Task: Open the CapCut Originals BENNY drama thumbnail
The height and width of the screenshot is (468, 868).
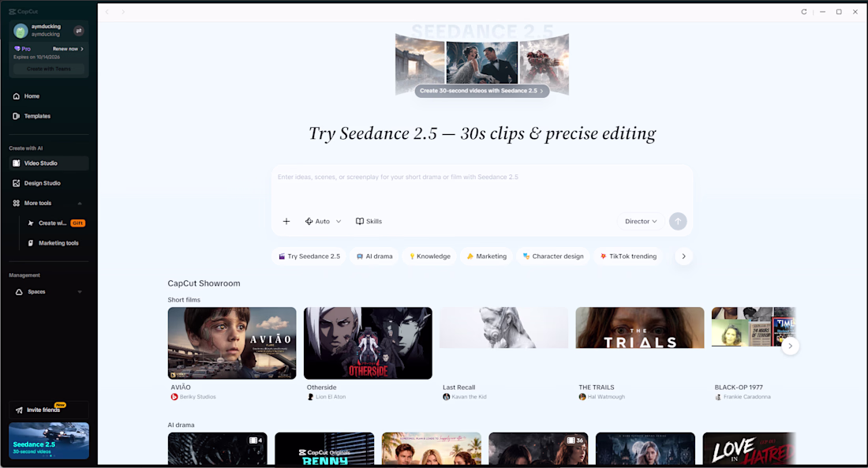Action: click(324, 448)
